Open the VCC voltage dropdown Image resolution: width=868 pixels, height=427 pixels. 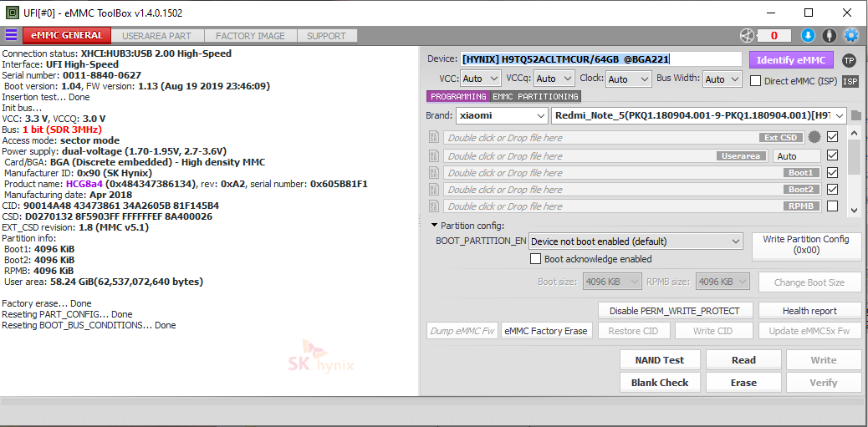(x=481, y=79)
